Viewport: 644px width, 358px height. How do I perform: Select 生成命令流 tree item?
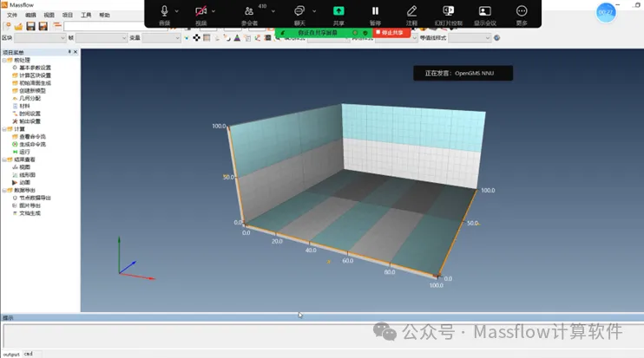point(33,145)
